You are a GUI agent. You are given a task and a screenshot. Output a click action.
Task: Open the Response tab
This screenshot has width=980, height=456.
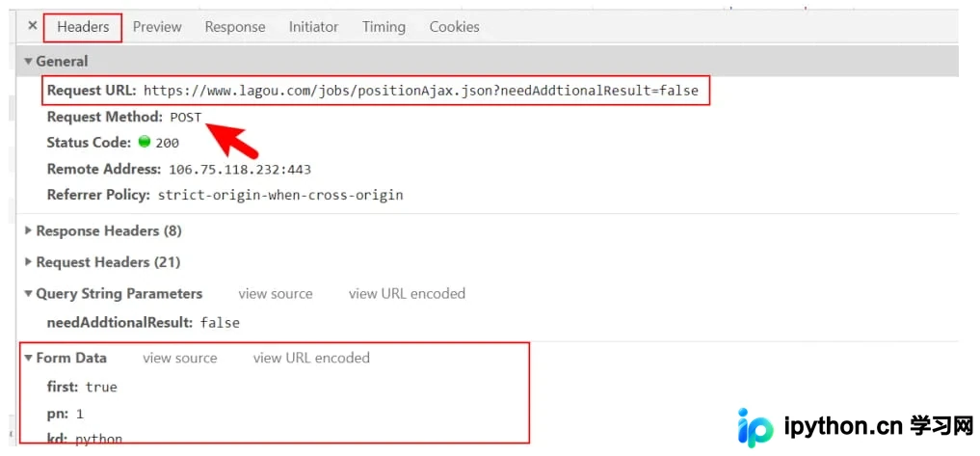(x=235, y=28)
